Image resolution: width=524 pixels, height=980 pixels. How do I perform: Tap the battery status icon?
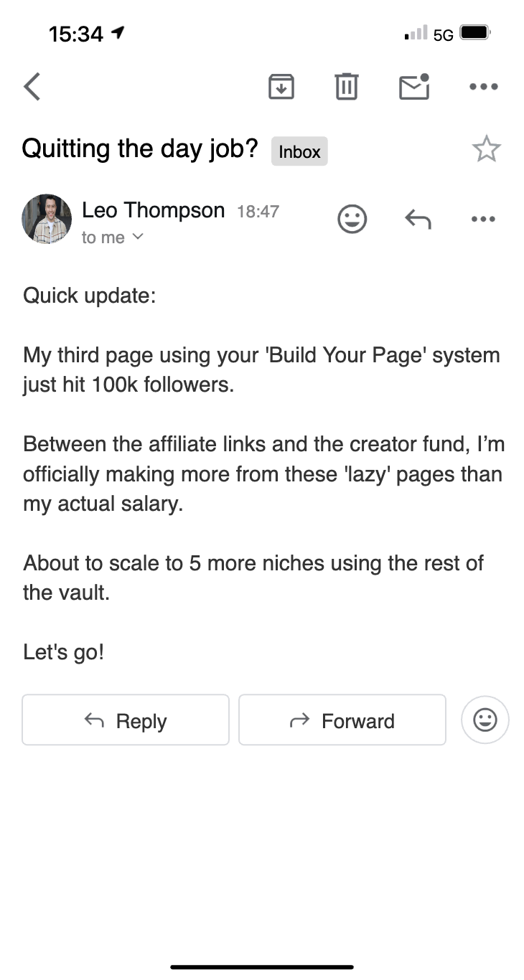[475, 33]
